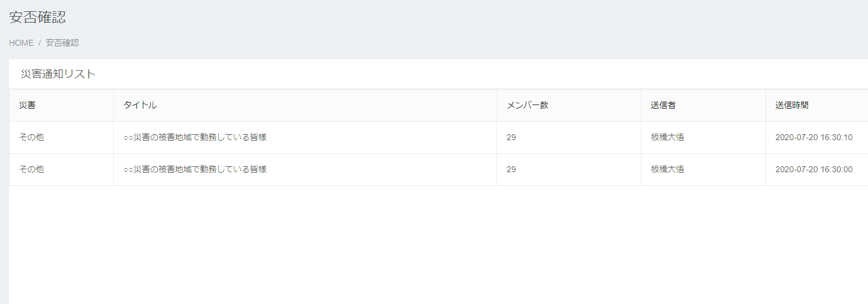Click the 災害通知リスト panel header

pyautogui.click(x=58, y=74)
